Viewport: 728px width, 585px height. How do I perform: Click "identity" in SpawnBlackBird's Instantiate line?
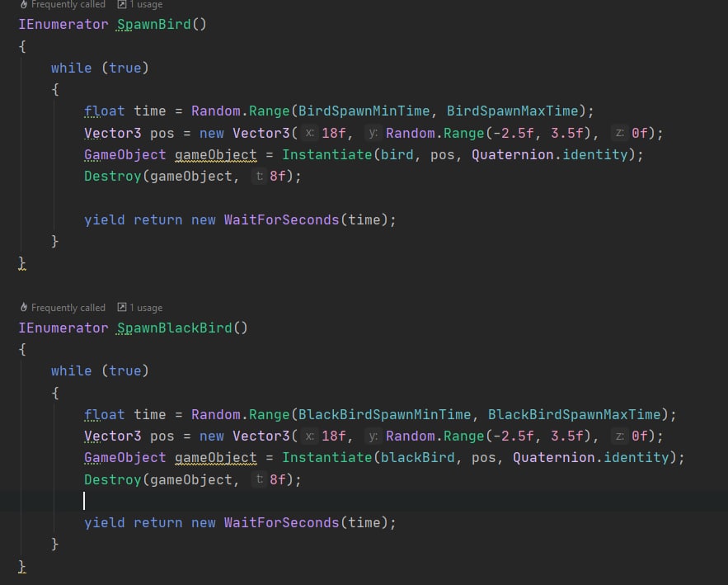636,458
